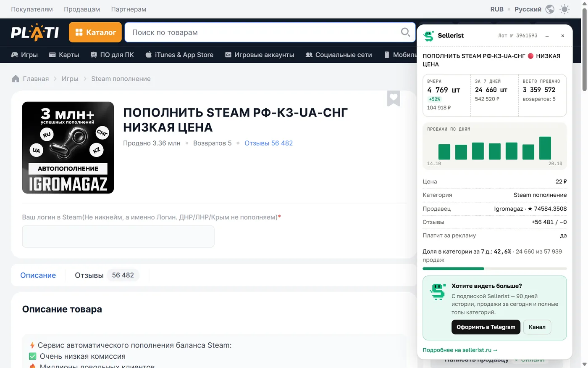Image resolution: width=588 pixels, height=368 pixels.
Task: Open iTunes & App Store category
Action: point(179,55)
